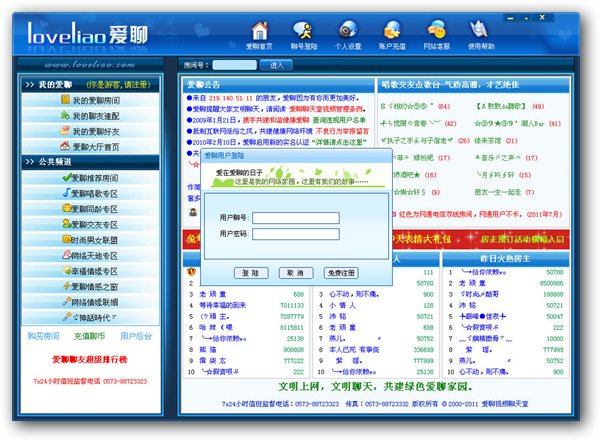Open 个人设置 webcam icon

[x=347, y=36]
